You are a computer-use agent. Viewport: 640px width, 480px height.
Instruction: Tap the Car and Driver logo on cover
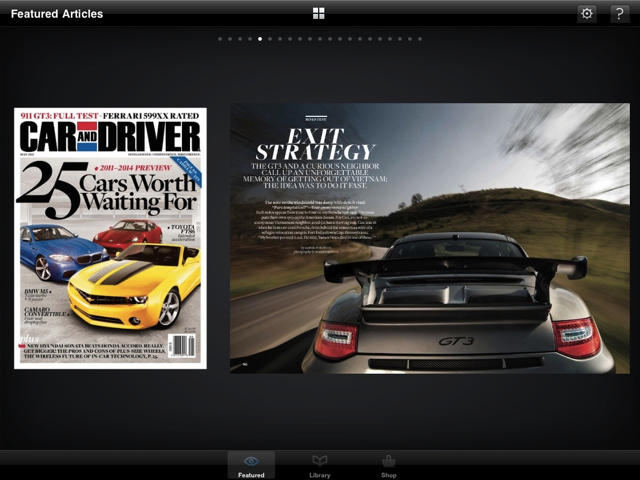[x=110, y=136]
